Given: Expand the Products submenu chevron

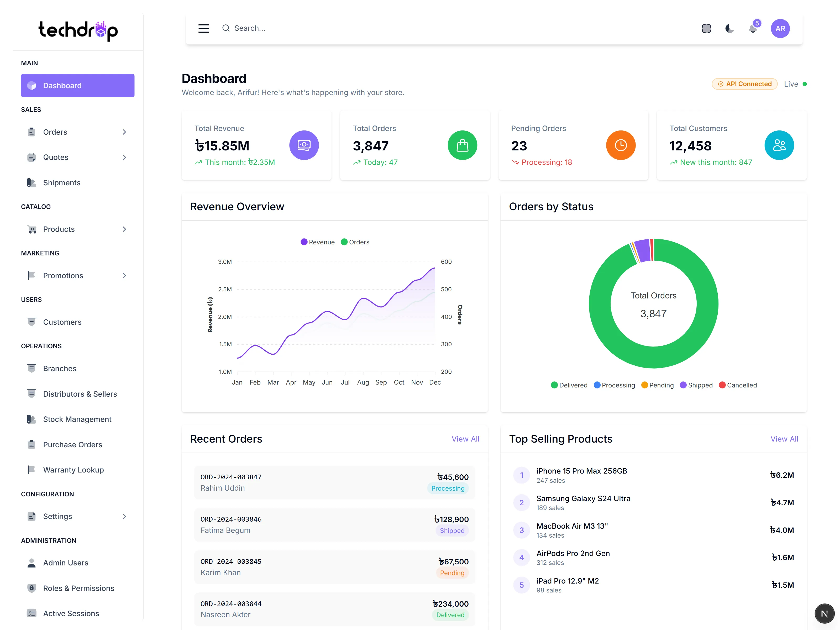Looking at the screenshot, I should coord(124,229).
